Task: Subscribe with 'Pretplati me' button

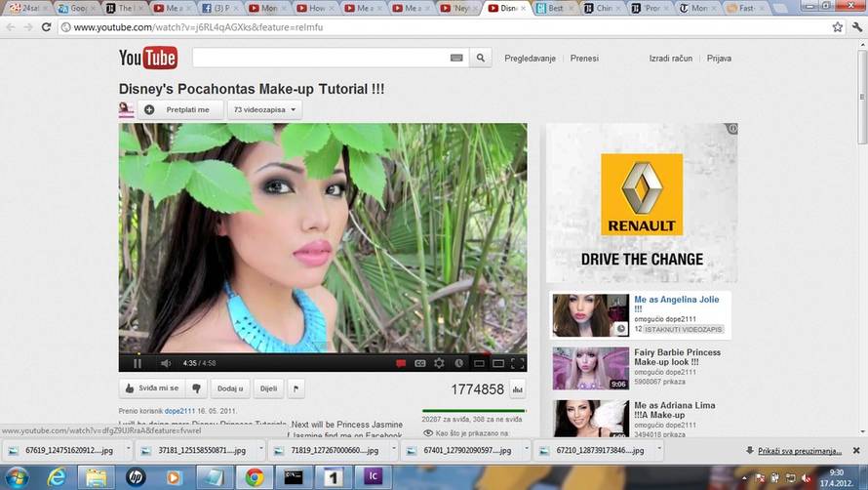Action: coord(180,109)
